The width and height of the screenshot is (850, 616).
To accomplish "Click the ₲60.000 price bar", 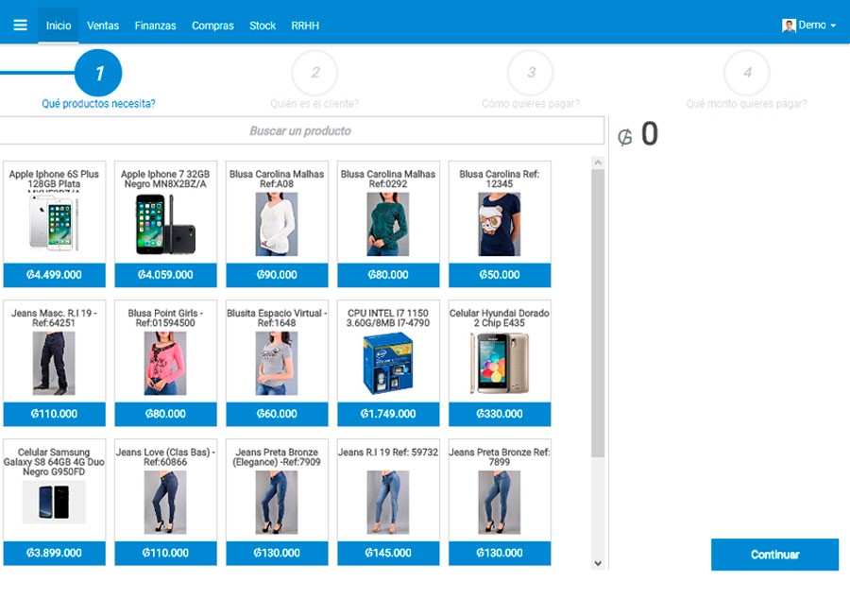I will pos(277,414).
